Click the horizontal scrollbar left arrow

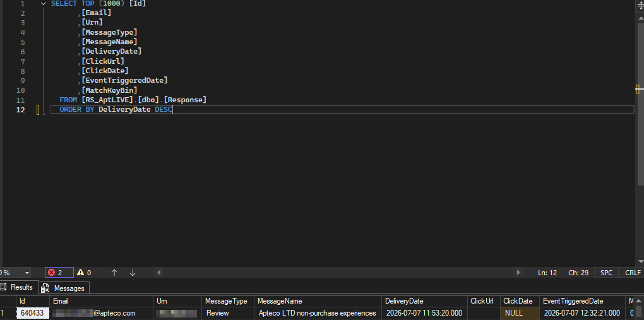(159, 273)
